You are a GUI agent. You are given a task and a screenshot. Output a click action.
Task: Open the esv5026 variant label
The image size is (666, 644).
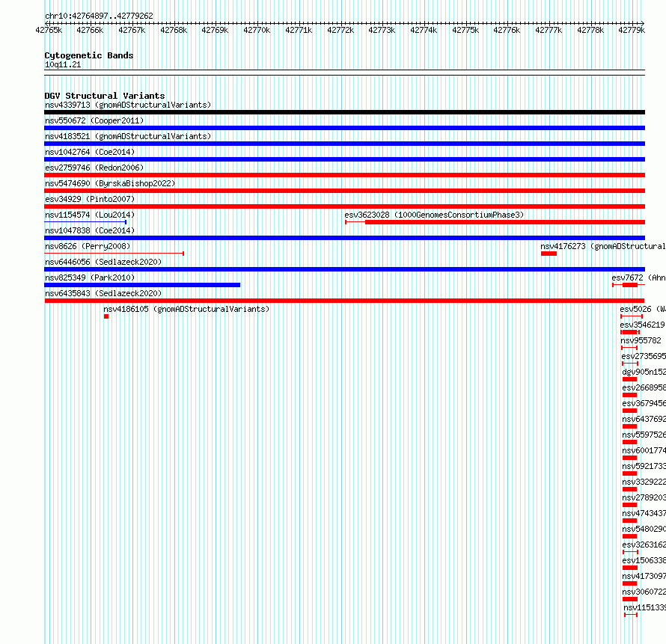643,309
